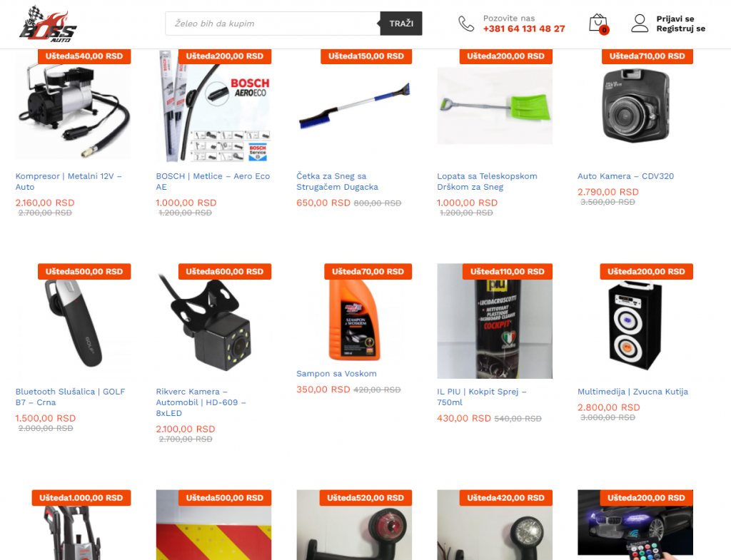The width and height of the screenshot is (731, 560).
Task: Open Četka za Sneg sa Strugačem link
Action: [337, 181]
